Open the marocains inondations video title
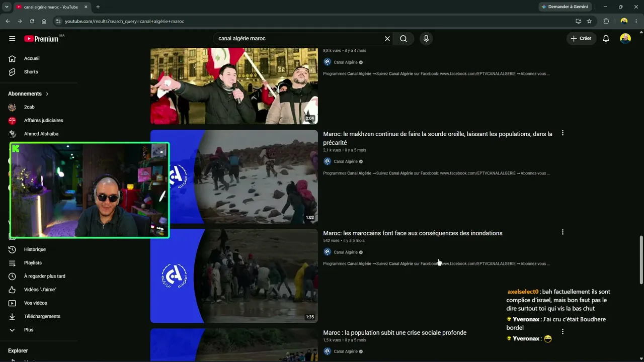This screenshot has width=644, height=362. pos(413,233)
